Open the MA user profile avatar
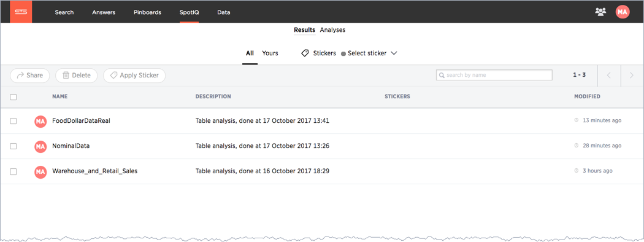Viewport: 644px width, 242px height. tap(623, 12)
